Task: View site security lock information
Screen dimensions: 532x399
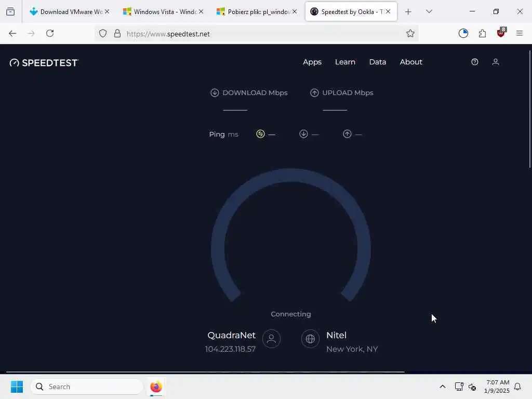Action: 117,33
